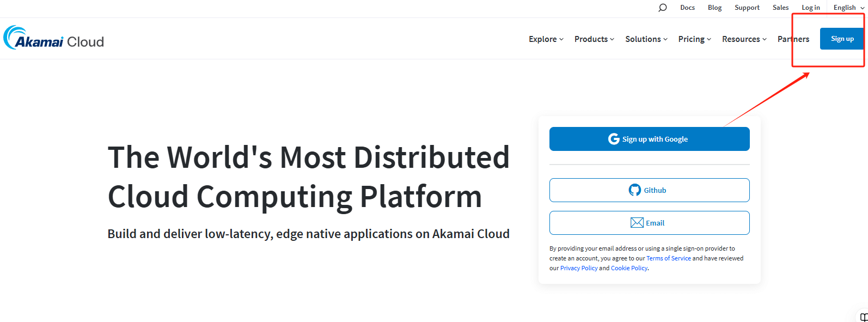The width and height of the screenshot is (868, 322).
Task: Expand the Products menu
Action: pos(594,39)
